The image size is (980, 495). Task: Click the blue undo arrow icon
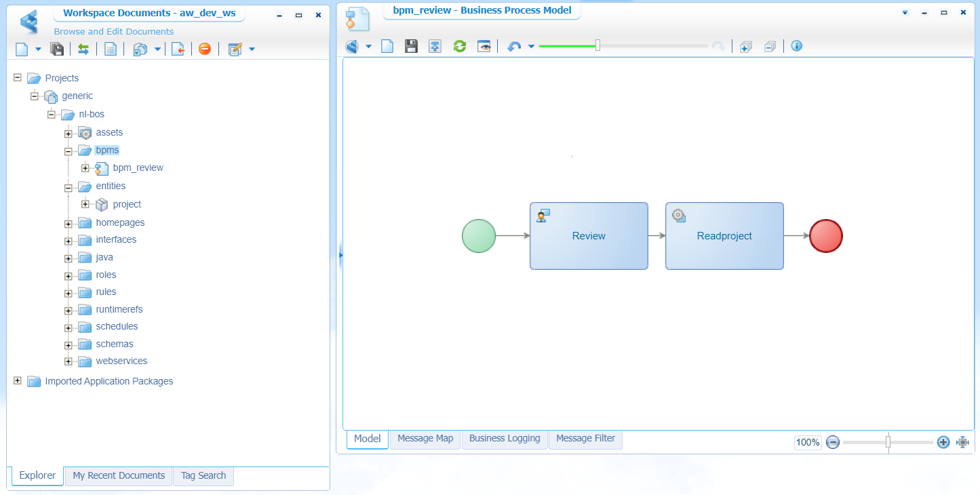tap(514, 46)
